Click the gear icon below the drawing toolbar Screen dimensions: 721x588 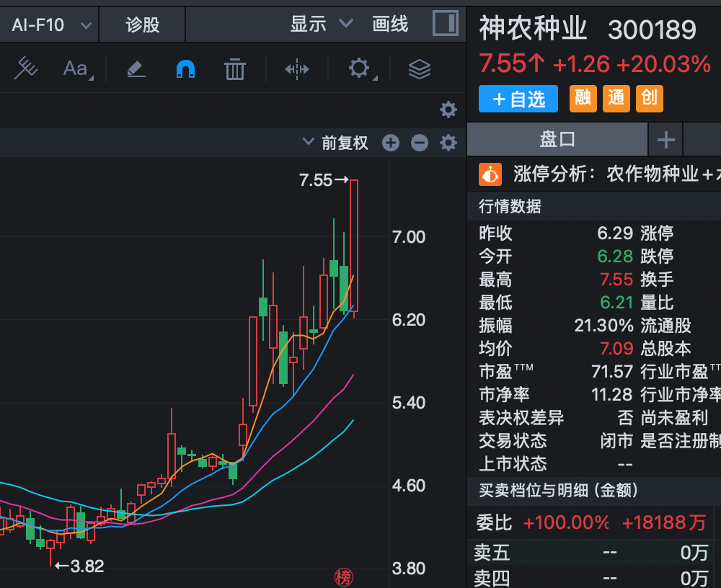448,110
